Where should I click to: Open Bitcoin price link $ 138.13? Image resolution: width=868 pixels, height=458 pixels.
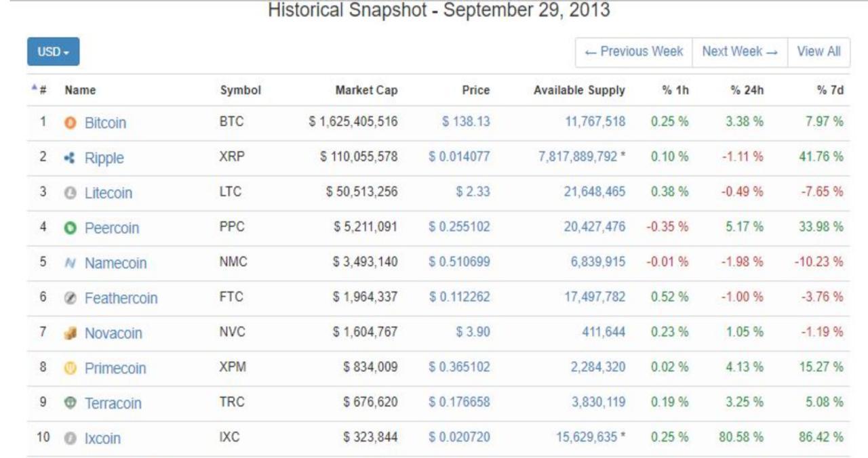pyautogui.click(x=465, y=123)
